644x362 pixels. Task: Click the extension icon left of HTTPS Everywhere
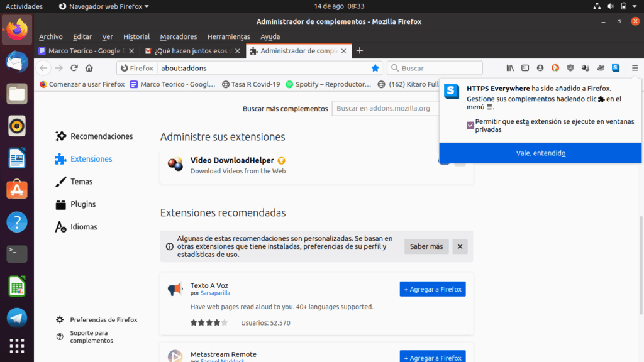pos(601,68)
